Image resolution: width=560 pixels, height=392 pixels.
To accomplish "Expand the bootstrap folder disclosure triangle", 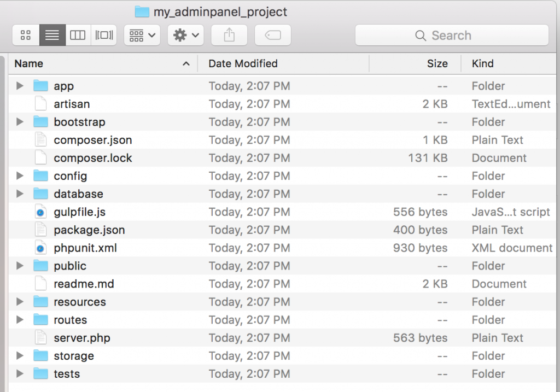I will click(x=20, y=122).
